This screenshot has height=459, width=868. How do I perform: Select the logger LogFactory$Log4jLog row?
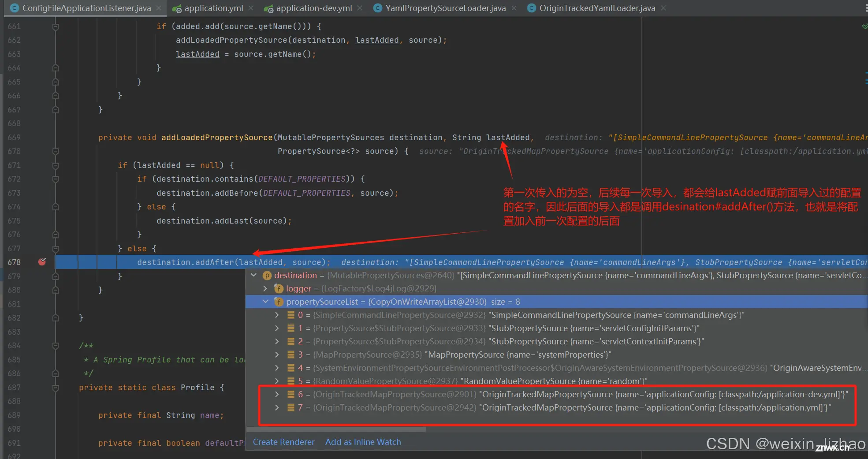[556, 288]
